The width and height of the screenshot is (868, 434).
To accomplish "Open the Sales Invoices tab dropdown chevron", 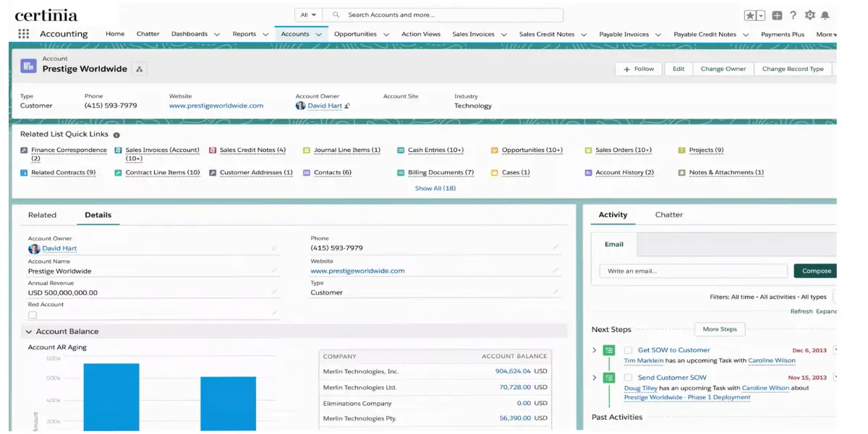I will tap(503, 34).
